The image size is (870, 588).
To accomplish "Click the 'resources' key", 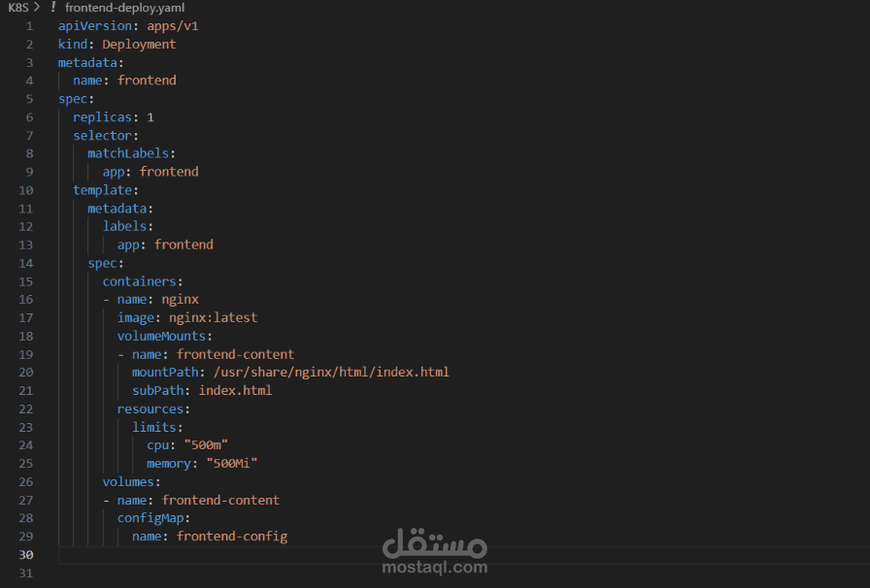I will pos(151,409).
